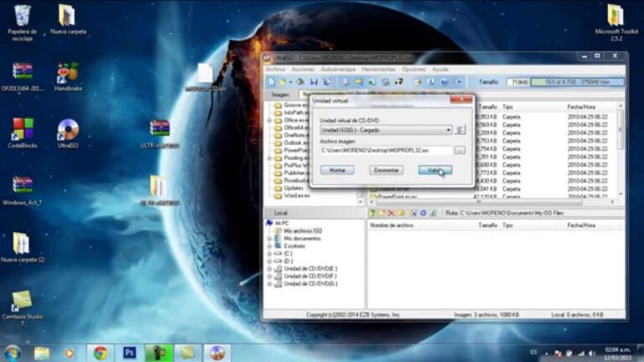Click the Handbrake desktop icon
This screenshot has height=362, width=644.
[x=68, y=76]
